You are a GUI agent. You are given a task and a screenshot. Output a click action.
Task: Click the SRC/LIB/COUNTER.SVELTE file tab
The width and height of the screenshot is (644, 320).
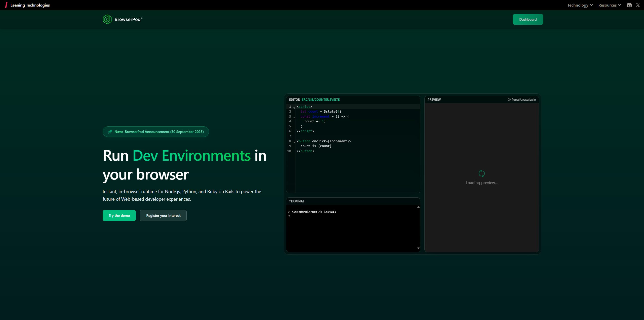(320, 100)
